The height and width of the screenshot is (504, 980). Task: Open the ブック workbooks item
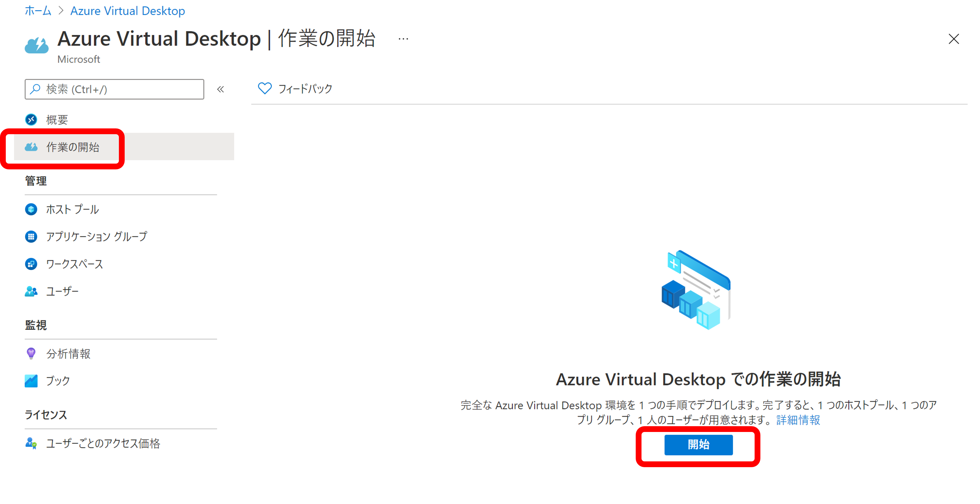pyautogui.click(x=58, y=381)
